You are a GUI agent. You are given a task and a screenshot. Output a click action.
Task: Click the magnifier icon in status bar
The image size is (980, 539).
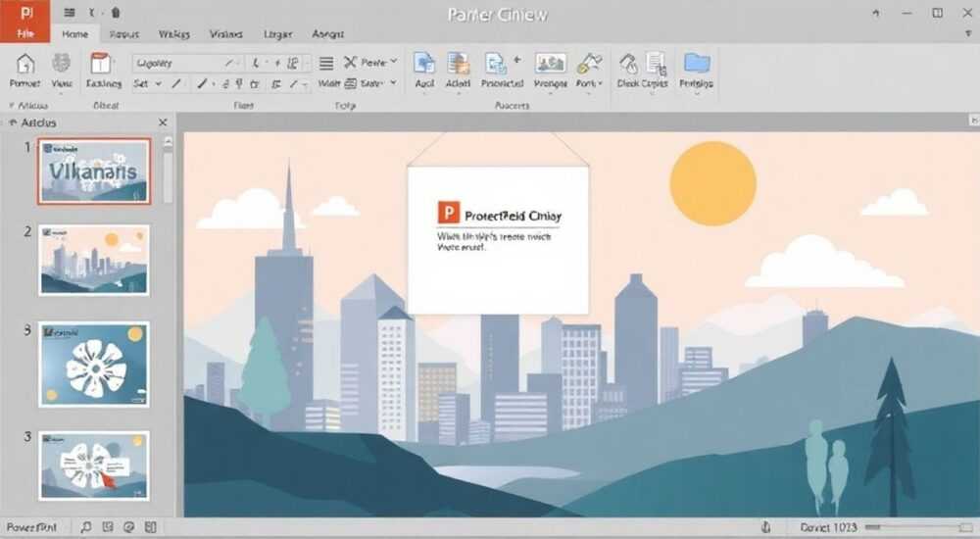(x=85, y=528)
